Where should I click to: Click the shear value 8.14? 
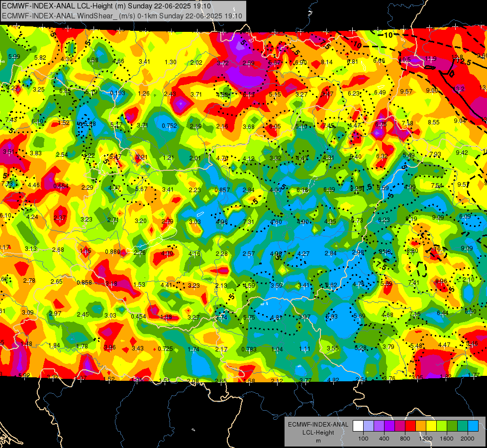[x=327, y=62]
